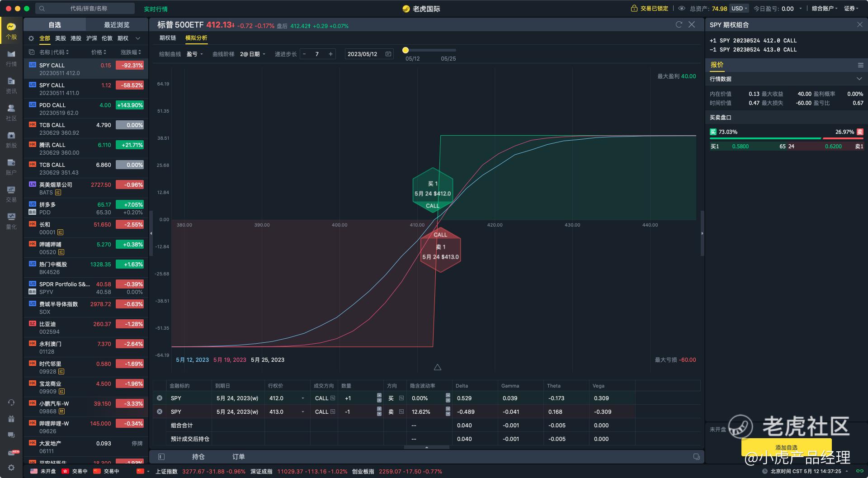Sort watchlist by 涨跌幅 column
Viewport: 868px width, 478px height.
coord(131,52)
